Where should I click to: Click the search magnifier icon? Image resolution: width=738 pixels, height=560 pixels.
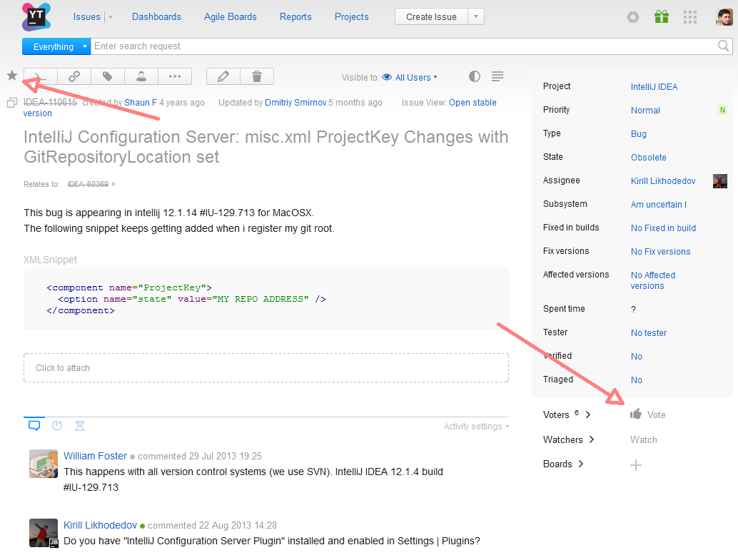coord(724,46)
